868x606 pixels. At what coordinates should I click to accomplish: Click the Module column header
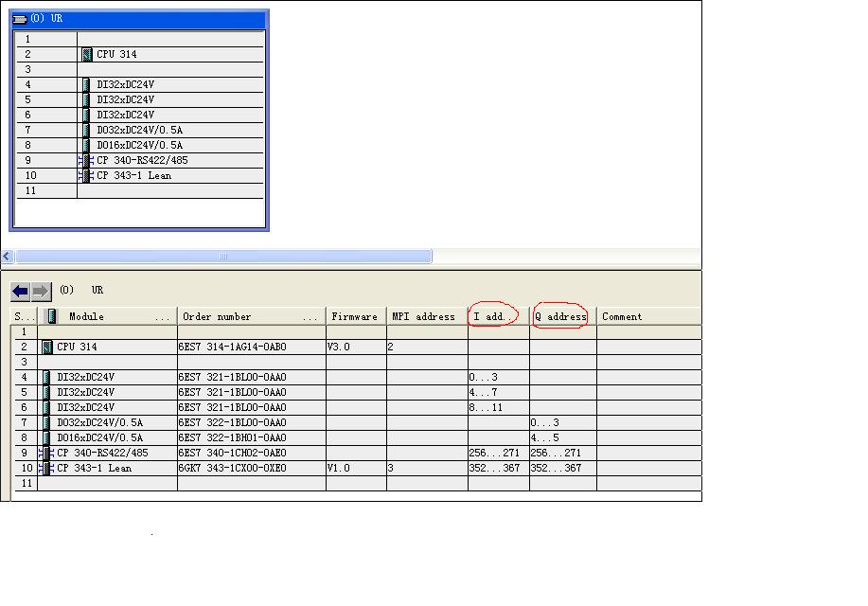click(107, 316)
